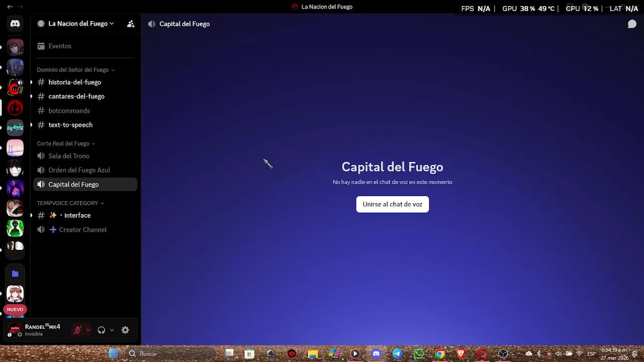Join Sala del Trono voice channel

86,156
